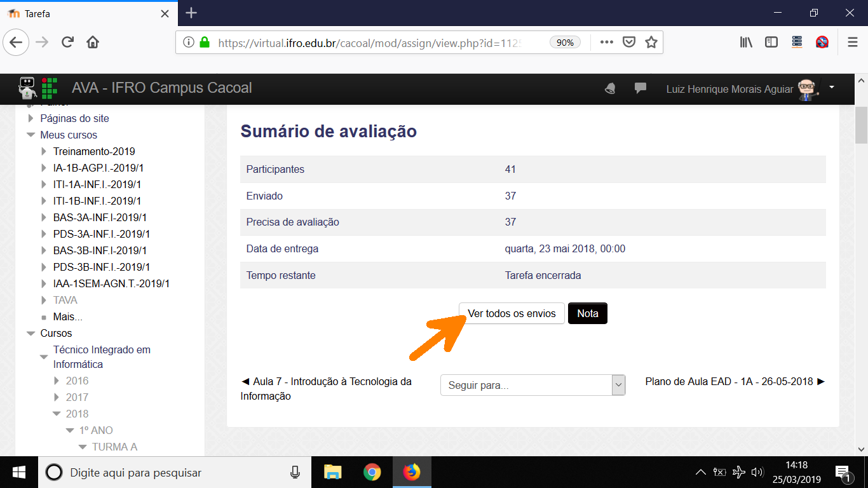
Task: Open the Firefox hamburger menu
Action: pos(853,43)
